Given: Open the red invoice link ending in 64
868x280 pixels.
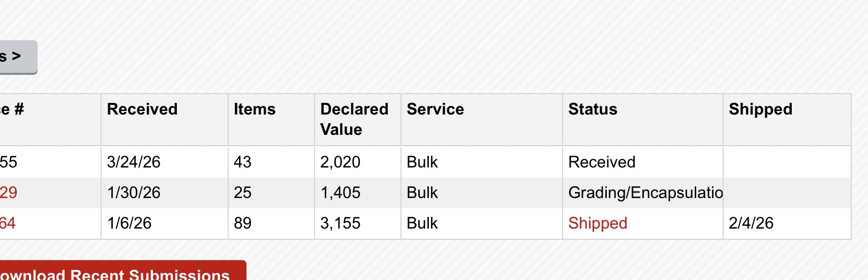Looking at the screenshot, I should pyautogui.click(x=8, y=223).
